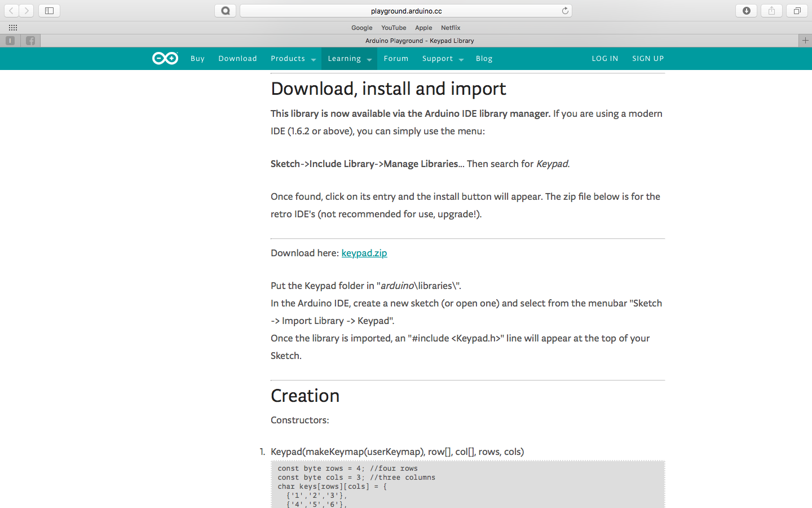Click the Constructors: label

300,420
